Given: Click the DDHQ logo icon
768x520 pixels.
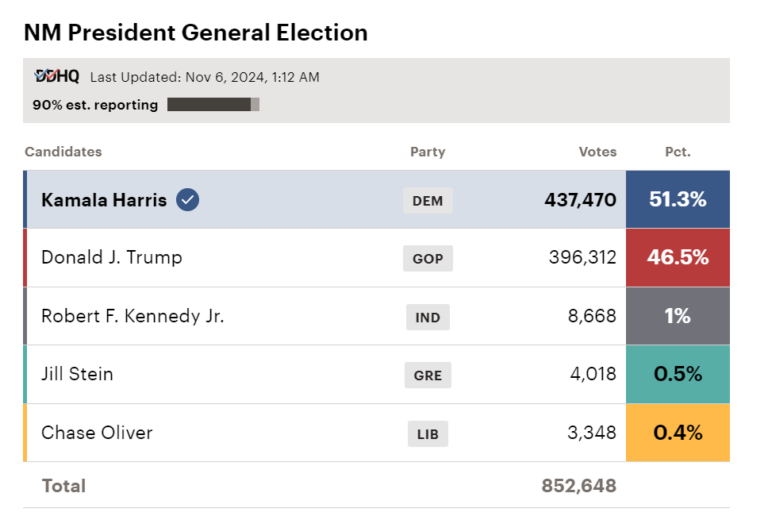Looking at the screenshot, I should (57, 76).
